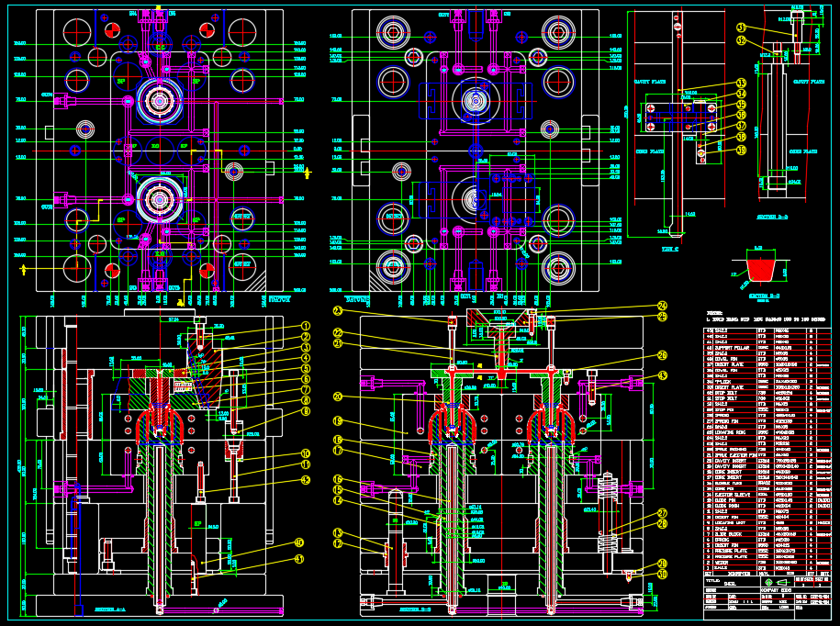Select GUIDE PIN row in parts list
840x626 pixels.
point(767,500)
